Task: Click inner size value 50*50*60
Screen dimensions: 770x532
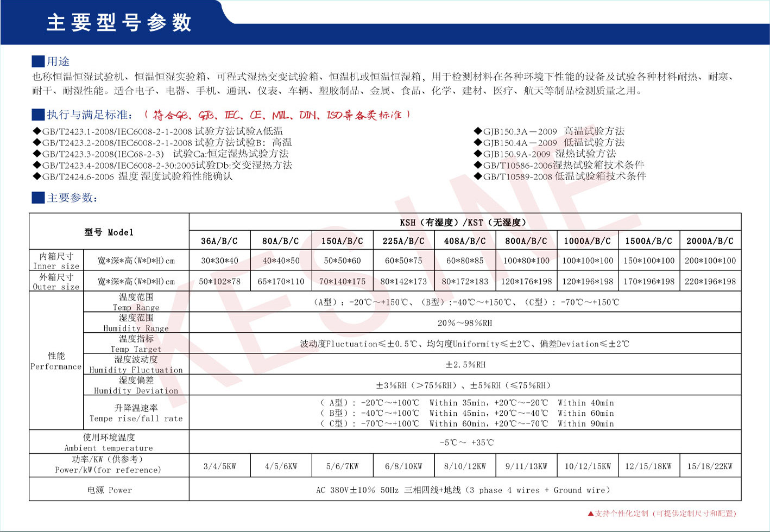Action: coord(342,261)
